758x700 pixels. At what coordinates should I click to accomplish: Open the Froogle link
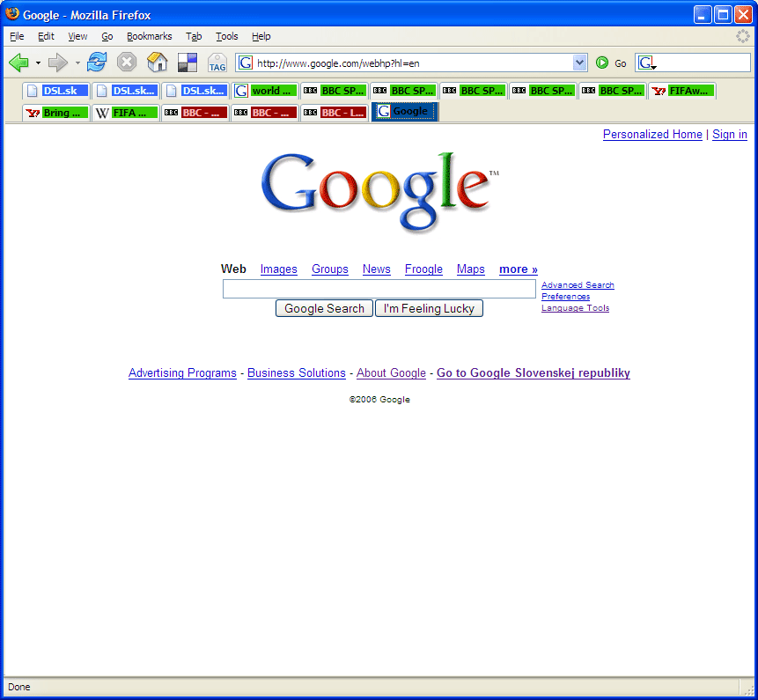(423, 269)
